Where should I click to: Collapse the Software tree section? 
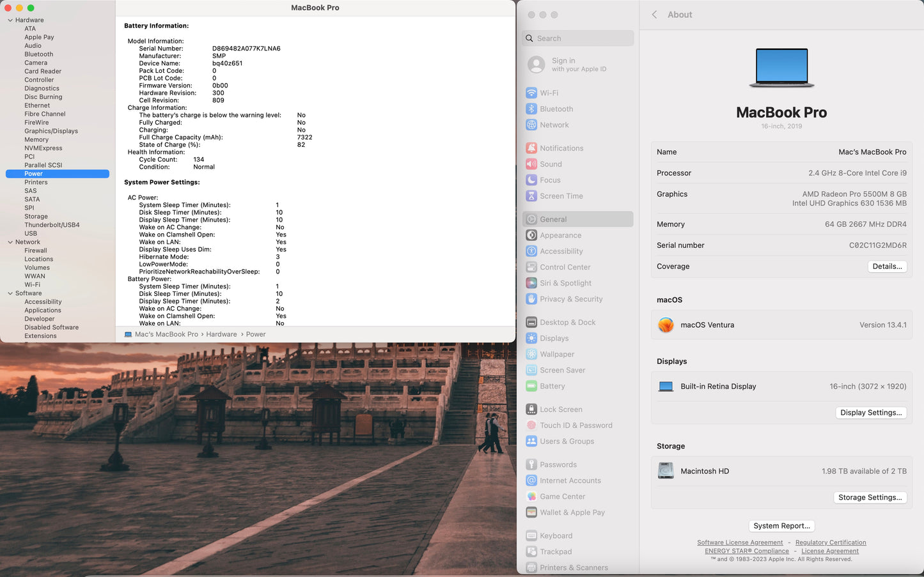click(10, 293)
